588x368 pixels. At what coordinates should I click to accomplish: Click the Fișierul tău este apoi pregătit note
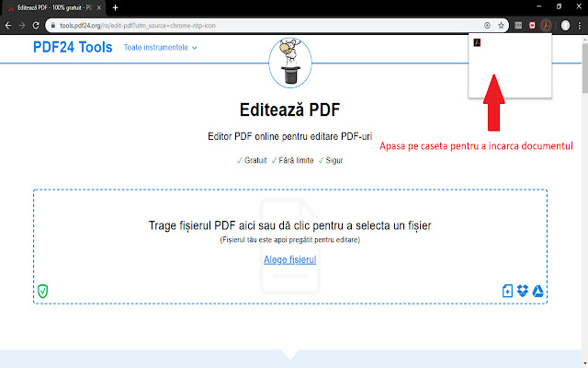pos(290,239)
